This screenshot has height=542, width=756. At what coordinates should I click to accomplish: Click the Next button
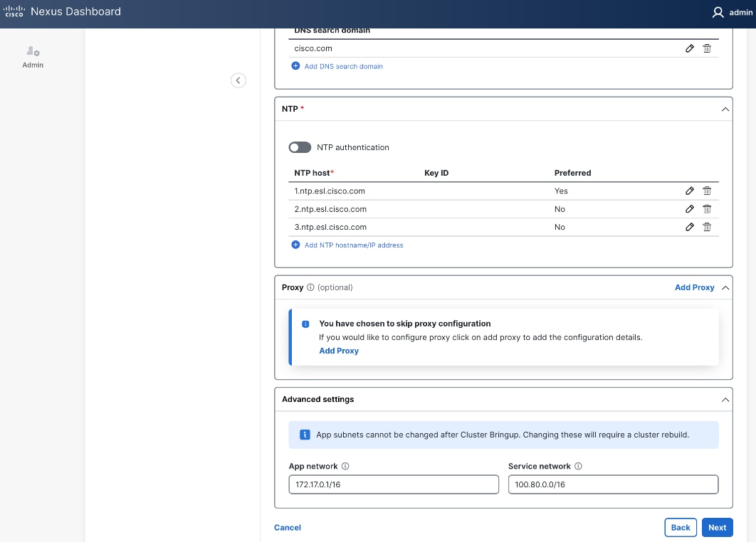(717, 527)
